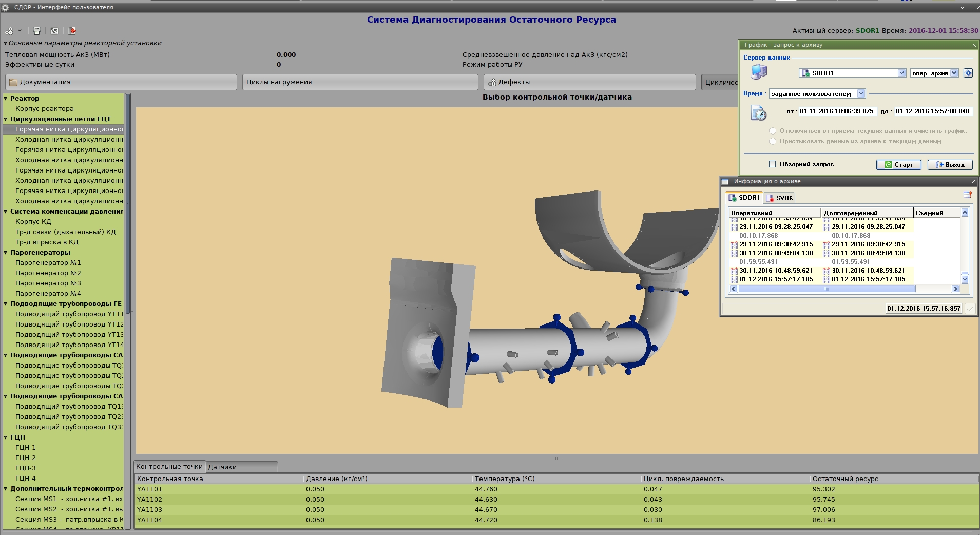The height and width of the screenshot is (535, 980).
Task: Click the table alert icon in archive info
Action: pyautogui.click(x=967, y=195)
